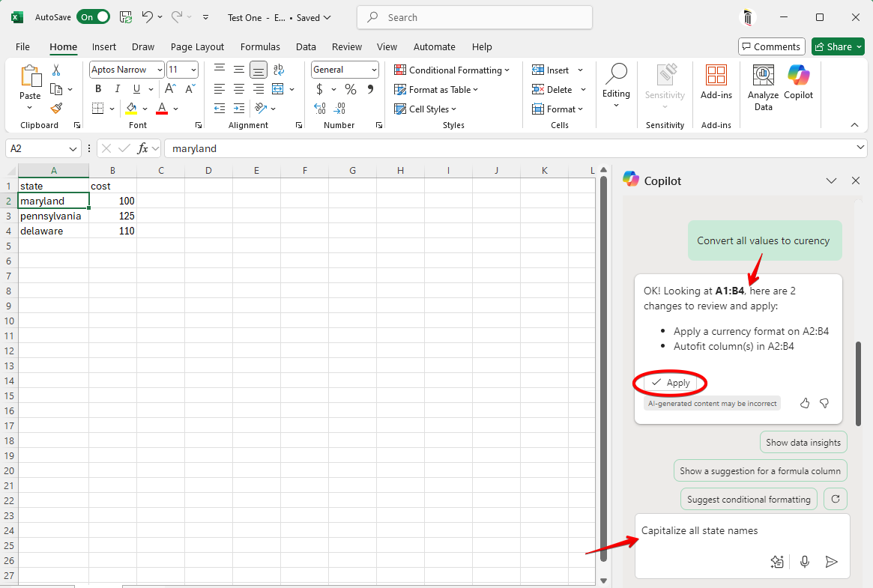Image resolution: width=873 pixels, height=588 pixels.
Task: Select the Format Painter brush icon
Action: click(56, 108)
